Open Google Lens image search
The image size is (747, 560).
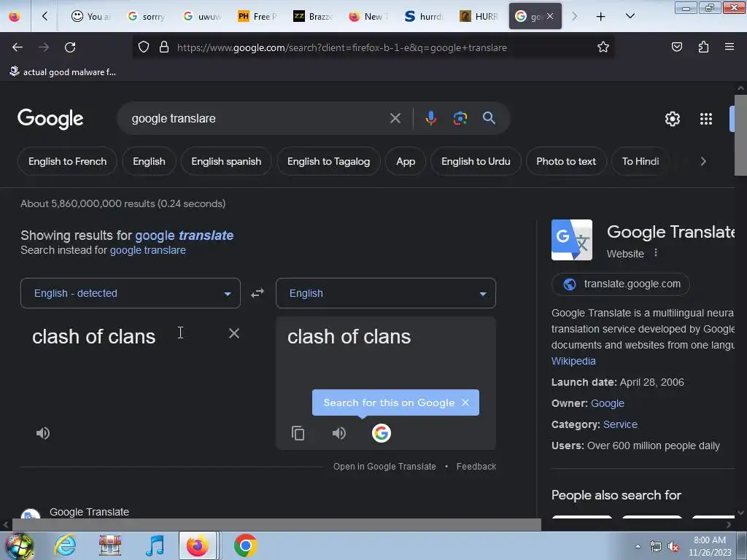460,118
